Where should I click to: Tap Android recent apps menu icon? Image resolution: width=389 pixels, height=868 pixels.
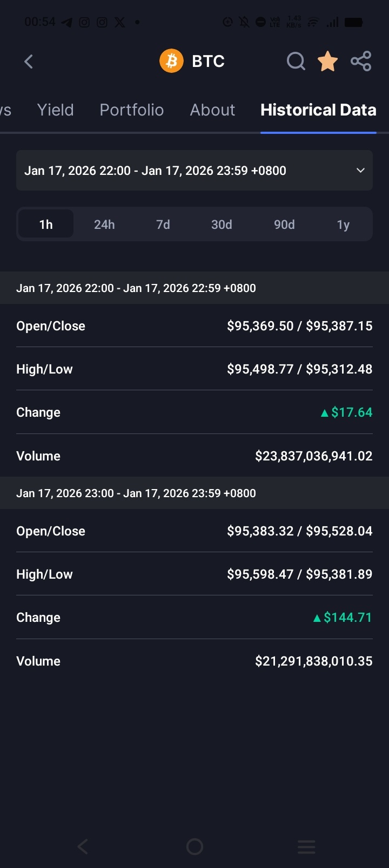(306, 846)
